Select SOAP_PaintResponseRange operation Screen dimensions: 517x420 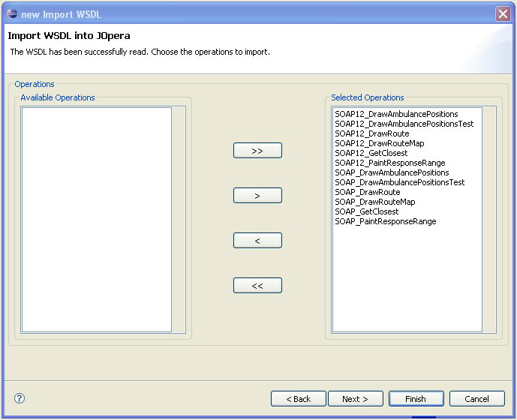point(386,221)
